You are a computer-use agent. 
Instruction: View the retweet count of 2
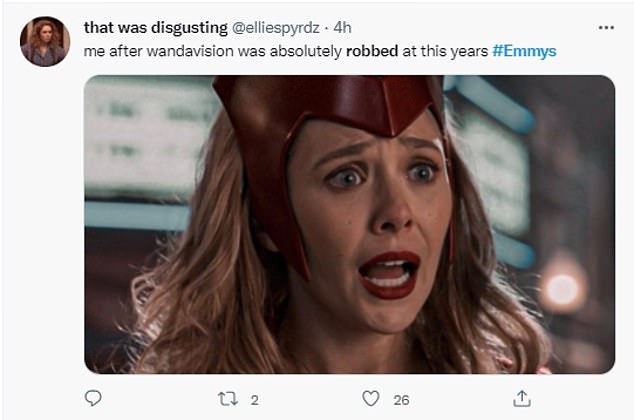pyautogui.click(x=254, y=400)
